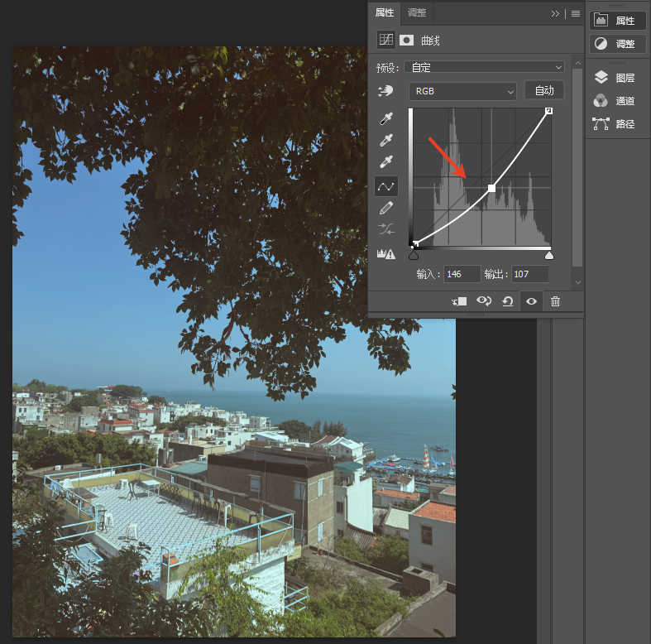This screenshot has height=644, width=651.
Task: Click the white point slider triangle
Action: (x=549, y=255)
